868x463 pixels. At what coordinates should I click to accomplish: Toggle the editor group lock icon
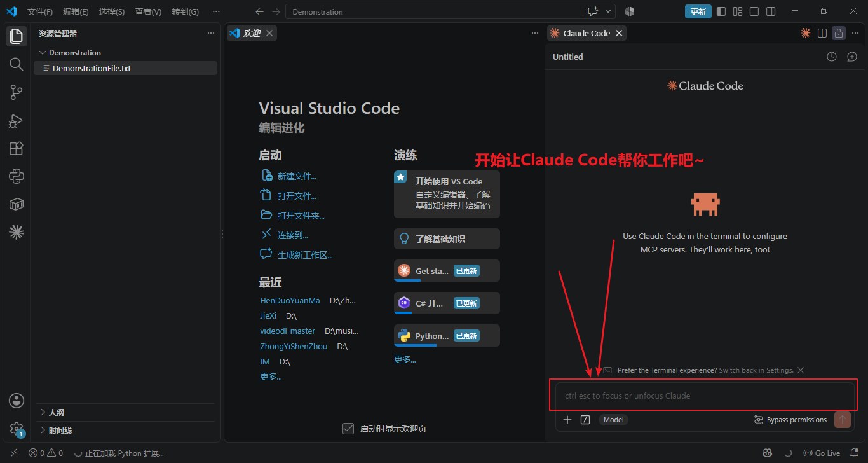(839, 33)
